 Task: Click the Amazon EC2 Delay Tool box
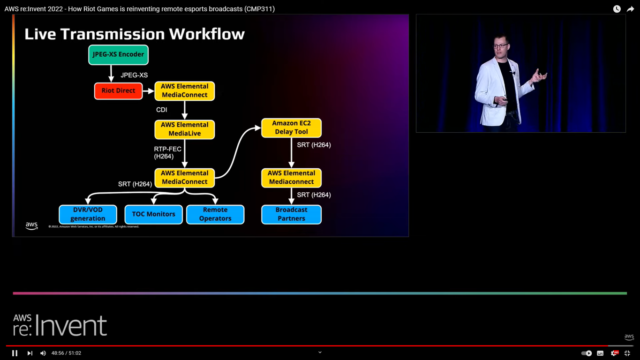pos(291,128)
